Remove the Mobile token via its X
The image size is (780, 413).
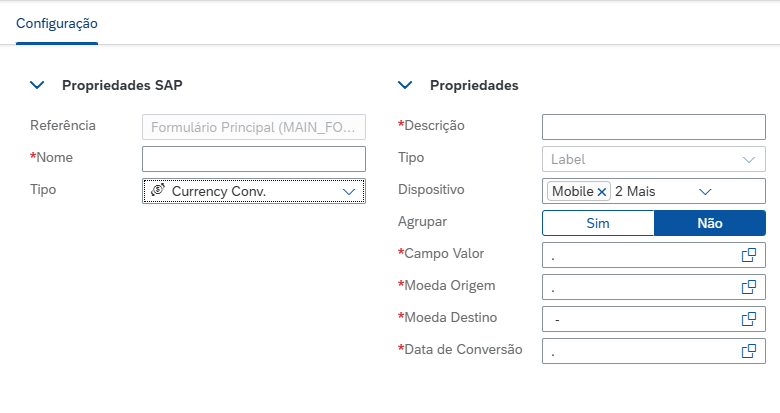coord(602,191)
